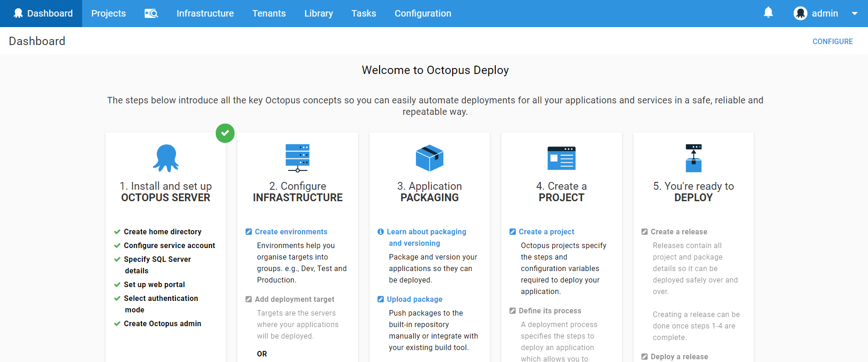Go to the Tenants section
Image resolution: width=868 pixels, height=362 pixels.
click(x=269, y=13)
